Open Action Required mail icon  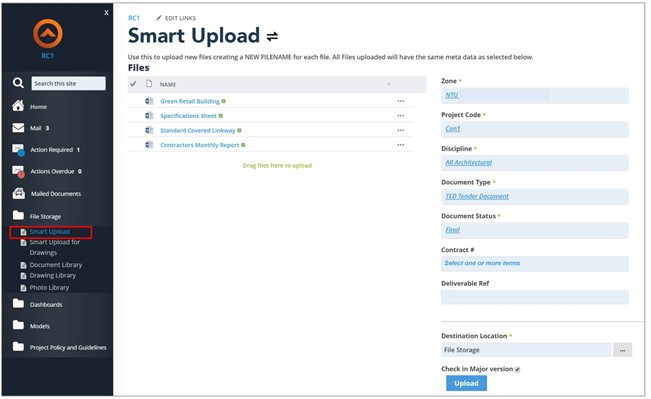[x=18, y=149]
